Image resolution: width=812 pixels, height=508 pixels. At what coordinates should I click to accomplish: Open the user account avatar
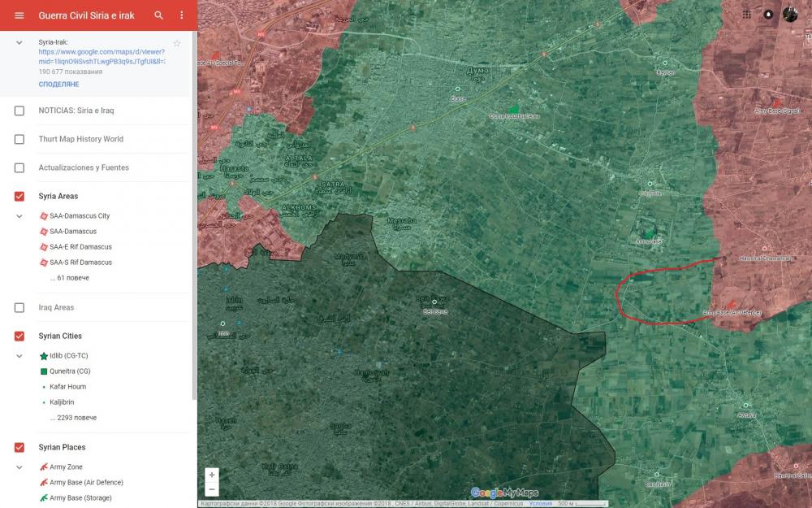tap(790, 15)
